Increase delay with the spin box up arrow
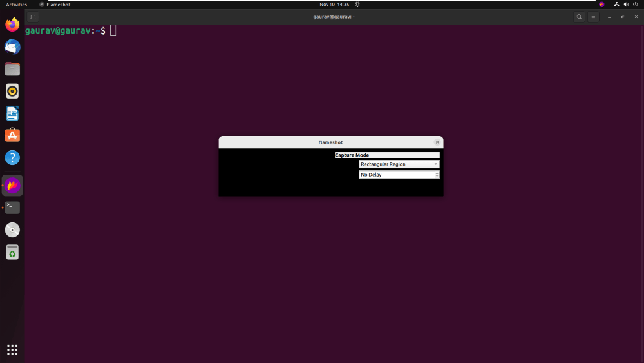Viewport: 644px width, 363px height. pos(437,173)
